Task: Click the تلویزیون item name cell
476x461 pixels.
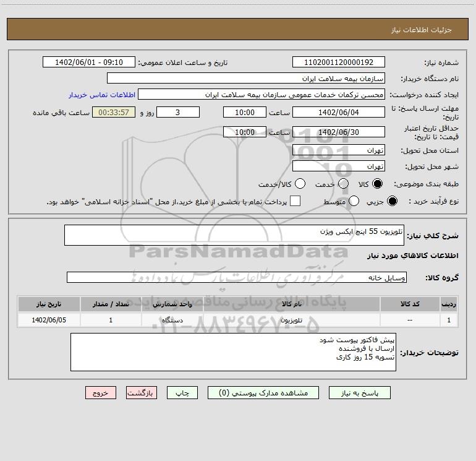Action: [x=291, y=320]
